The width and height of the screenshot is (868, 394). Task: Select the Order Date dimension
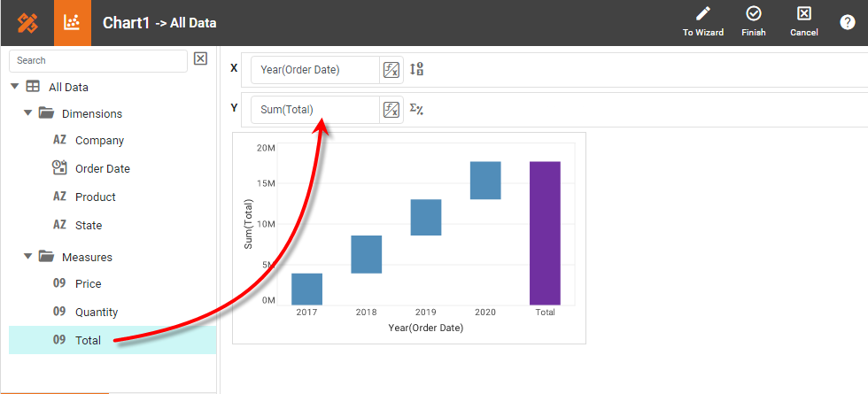tap(102, 169)
